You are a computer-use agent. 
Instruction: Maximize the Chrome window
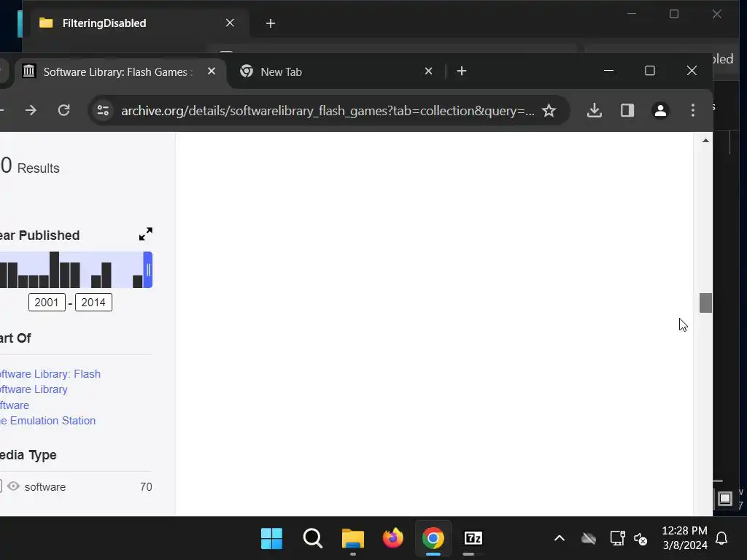coord(650,71)
